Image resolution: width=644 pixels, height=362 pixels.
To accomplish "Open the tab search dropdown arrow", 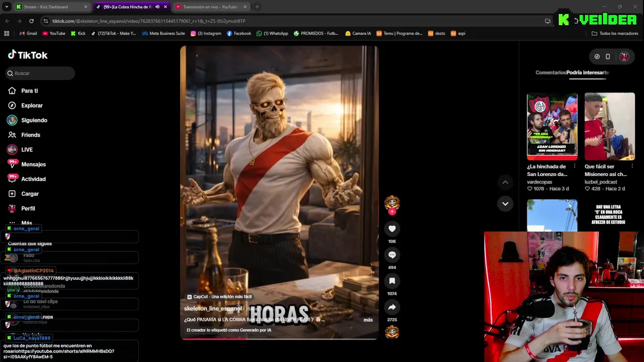I will pyautogui.click(x=6, y=7).
